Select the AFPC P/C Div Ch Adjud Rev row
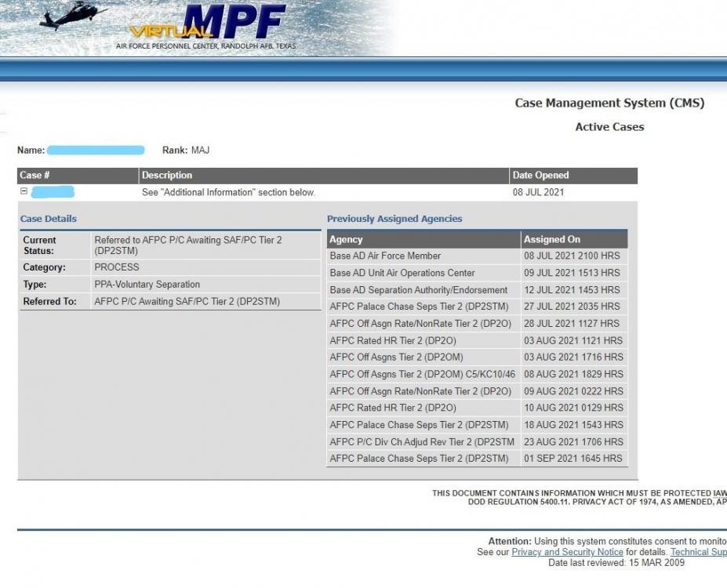Image resolution: width=727 pixels, height=588 pixels. [422, 441]
